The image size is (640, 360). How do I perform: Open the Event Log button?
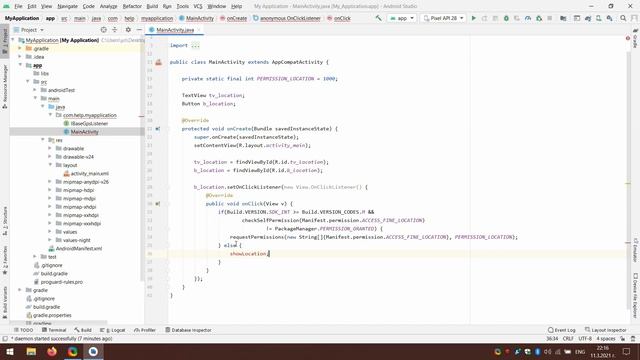tap(562, 330)
